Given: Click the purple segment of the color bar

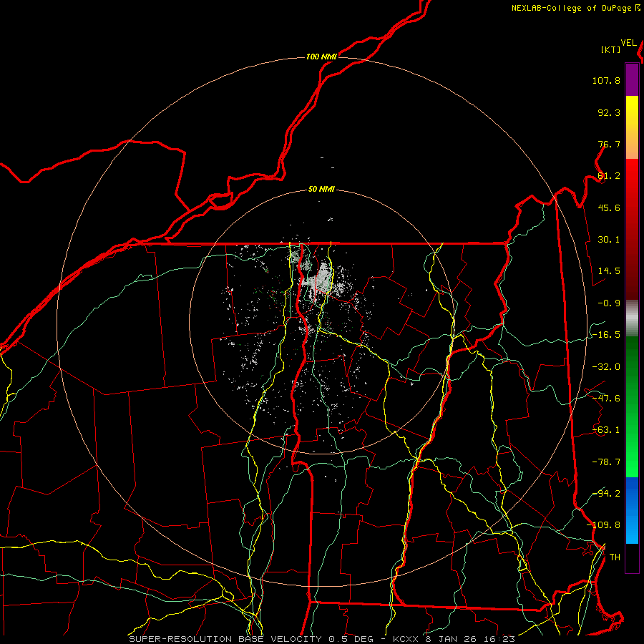Looking at the screenshot, I should coord(632,80).
